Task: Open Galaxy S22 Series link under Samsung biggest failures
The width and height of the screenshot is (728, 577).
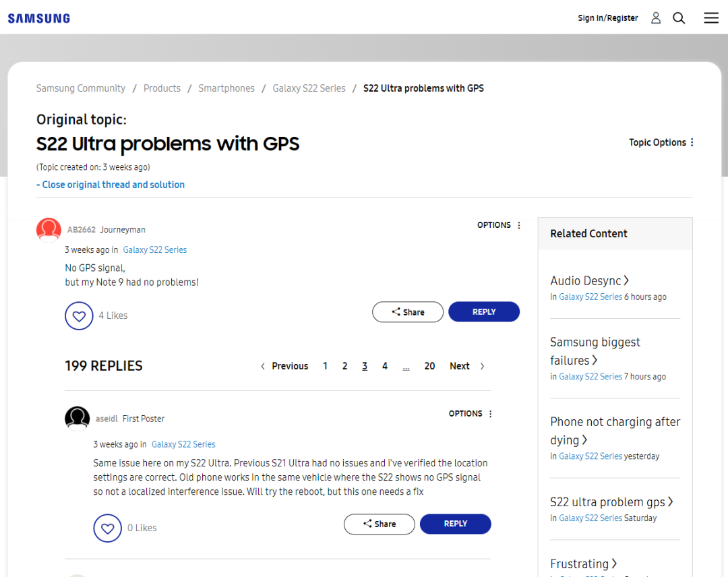Action: [x=590, y=377]
